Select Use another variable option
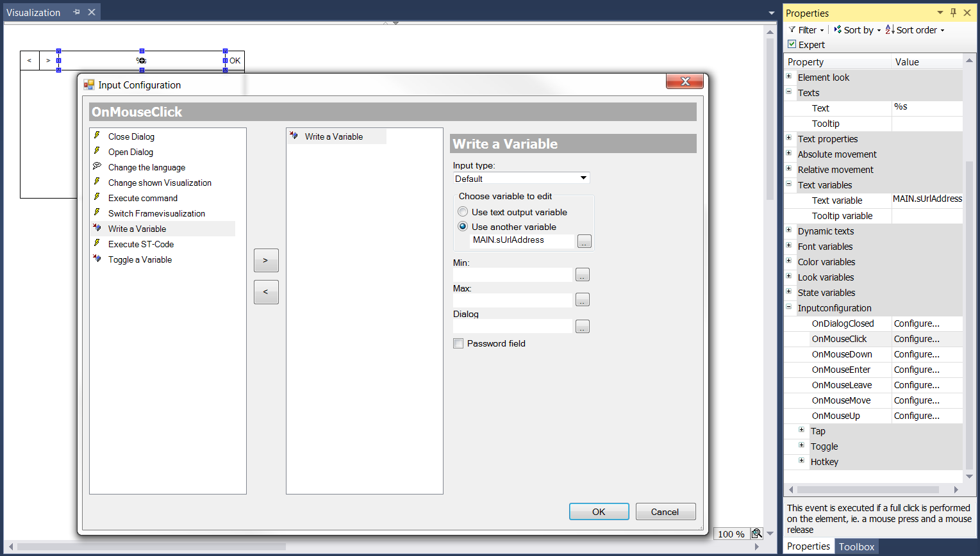The image size is (980, 556). coord(463,227)
